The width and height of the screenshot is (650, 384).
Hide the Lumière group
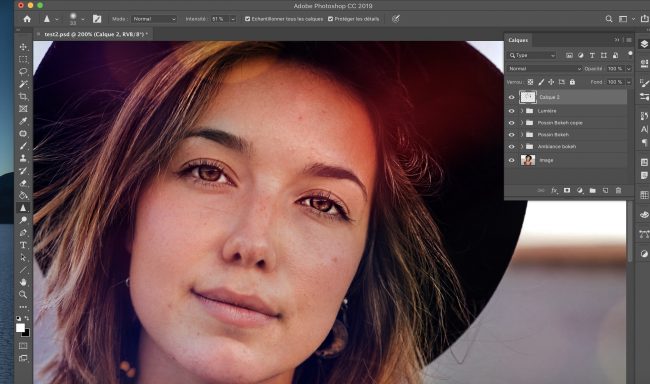coord(511,111)
